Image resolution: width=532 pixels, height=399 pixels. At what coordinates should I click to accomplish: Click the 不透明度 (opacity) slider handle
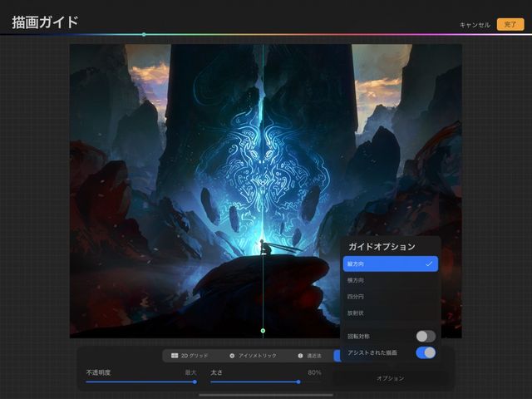click(195, 382)
